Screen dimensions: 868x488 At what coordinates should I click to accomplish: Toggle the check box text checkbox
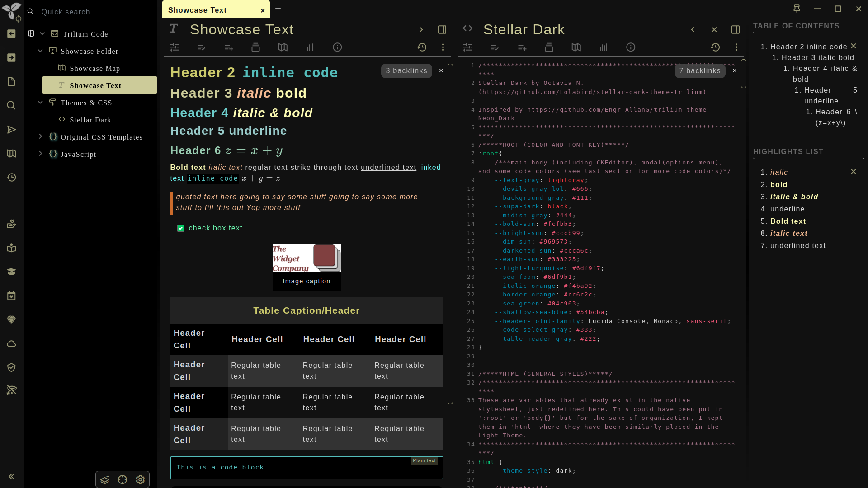click(181, 228)
